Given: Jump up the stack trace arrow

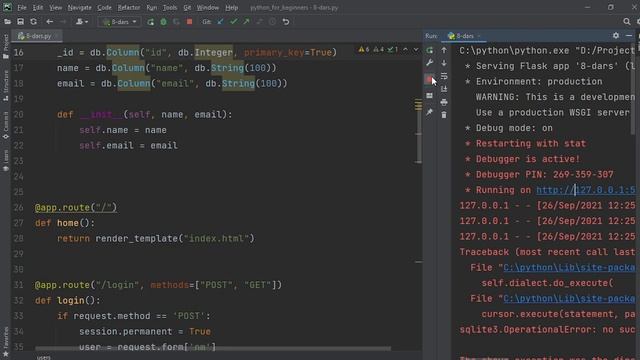Looking at the screenshot, I should coord(444,50).
